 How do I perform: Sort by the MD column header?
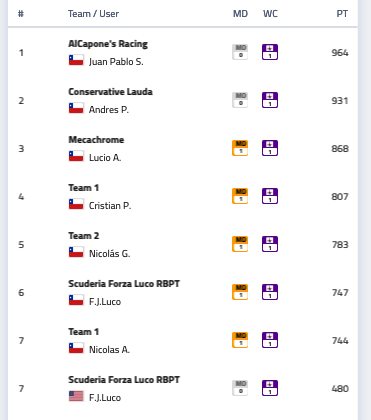click(x=240, y=14)
